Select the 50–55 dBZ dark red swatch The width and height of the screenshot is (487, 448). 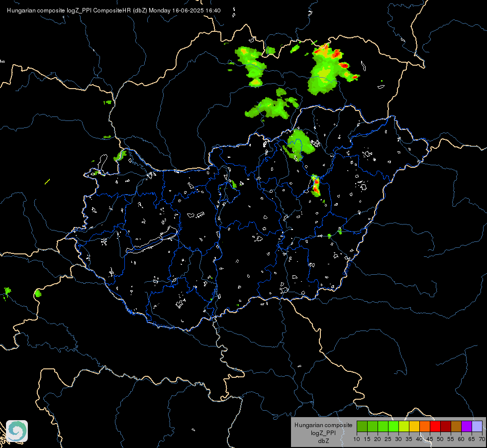pyautogui.click(x=446, y=426)
